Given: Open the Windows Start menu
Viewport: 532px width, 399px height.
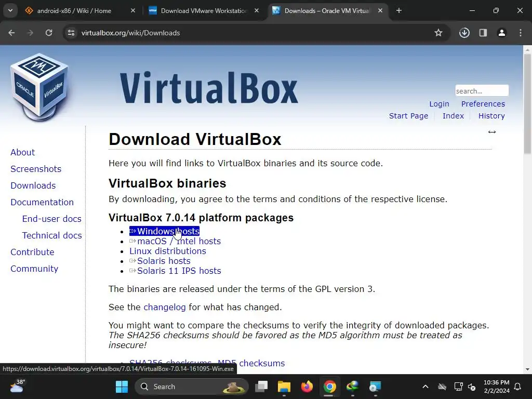Looking at the screenshot, I should tap(122, 387).
